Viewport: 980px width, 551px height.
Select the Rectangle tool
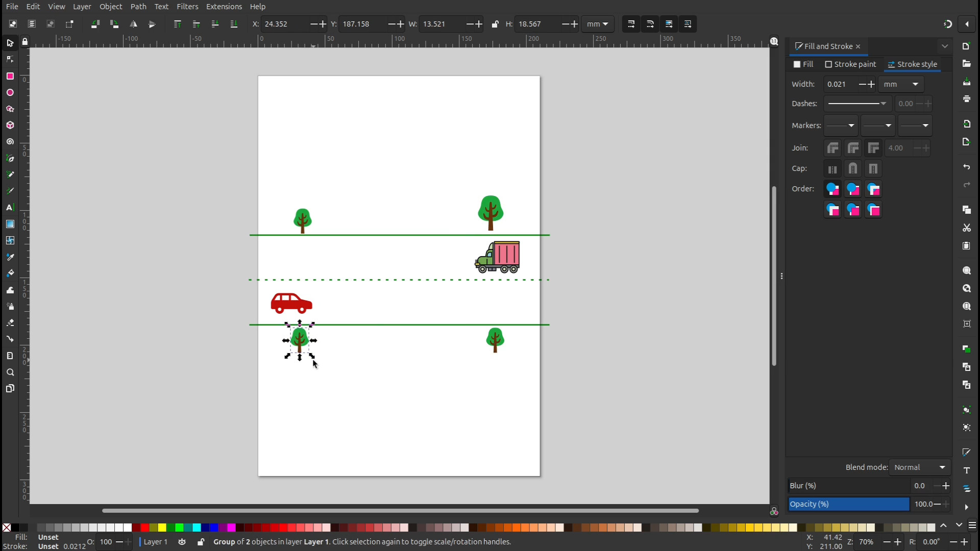point(10,76)
